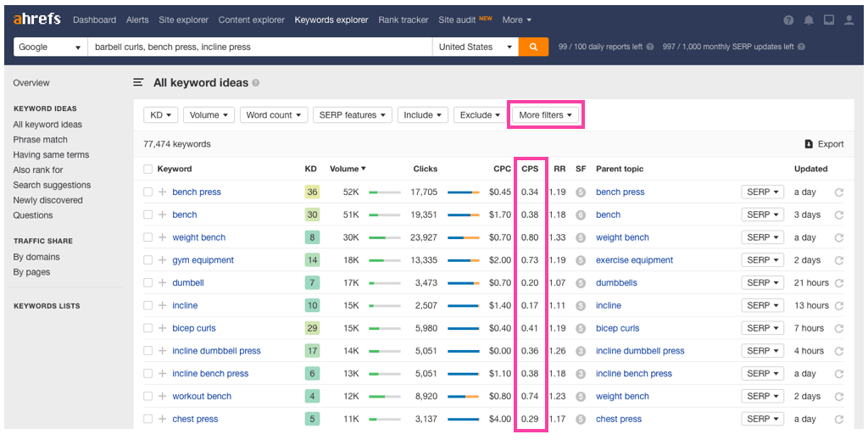Refresh the bench press row

[838, 192]
